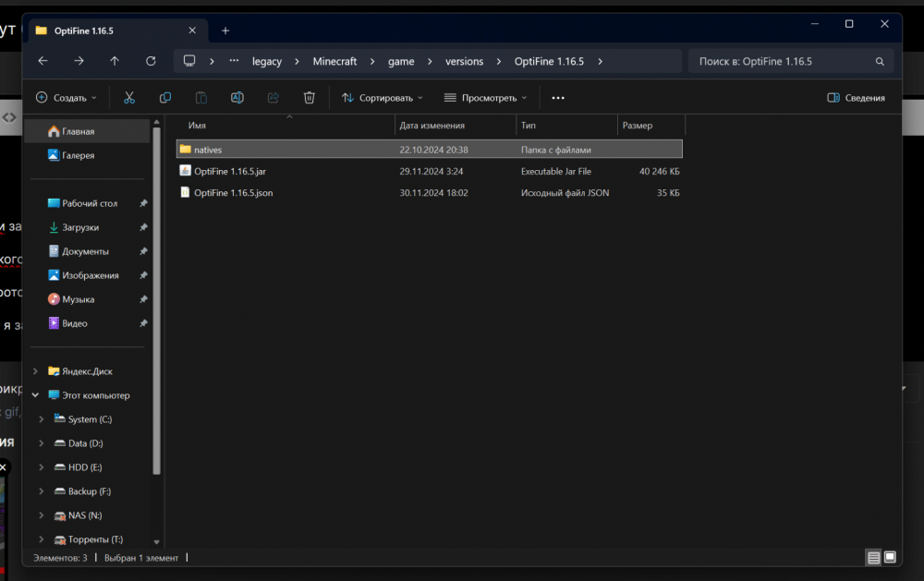Open the Создать dropdown
Image resolution: width=924 pixels, height=581 pixels.
click(66, 98)
